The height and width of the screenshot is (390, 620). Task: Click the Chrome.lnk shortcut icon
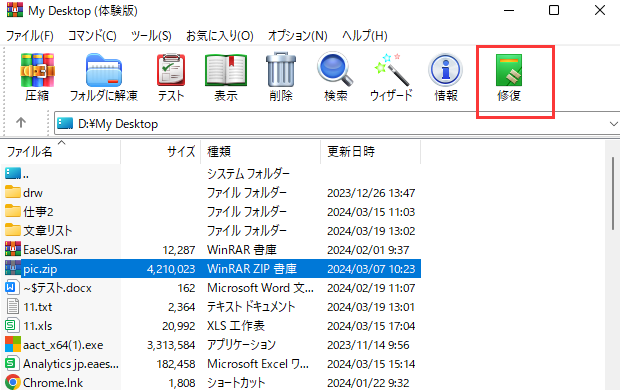click(13, 382)
